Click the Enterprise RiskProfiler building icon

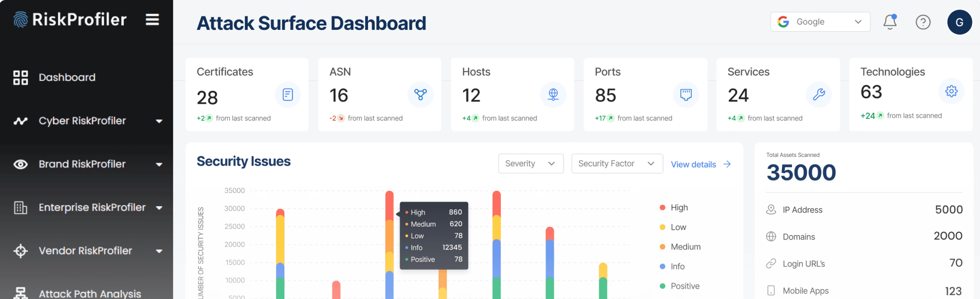20,208
